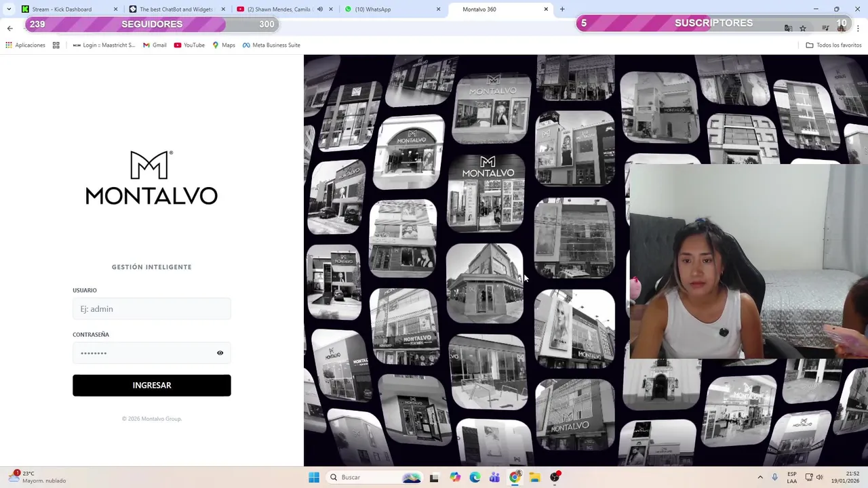The image size is (868, 488).
Task: Click the taskbar Buscar search box
Action: tap(375, 477)
